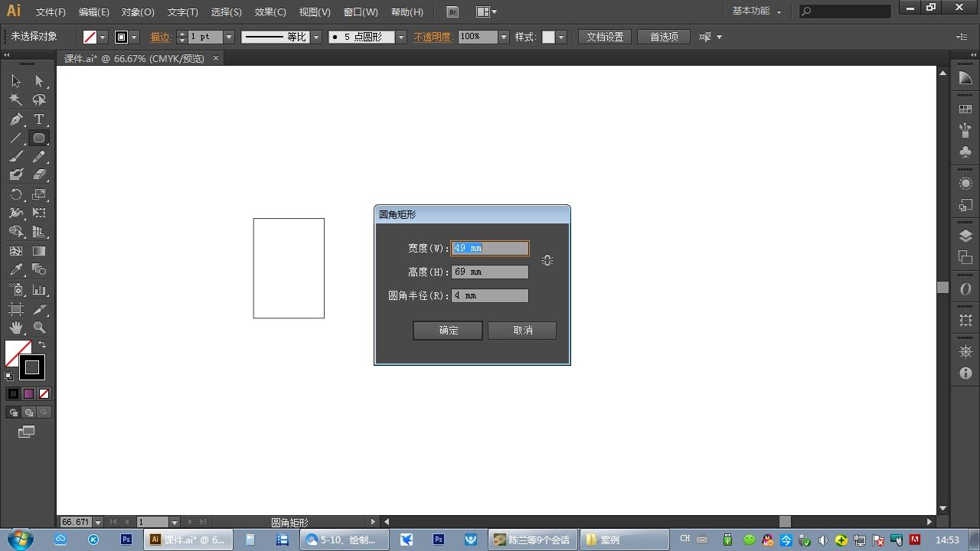Screen dimensions: 980x551
Task: Open the 5 点圆形 brush dropdown
Action: (x=401, y=37)
